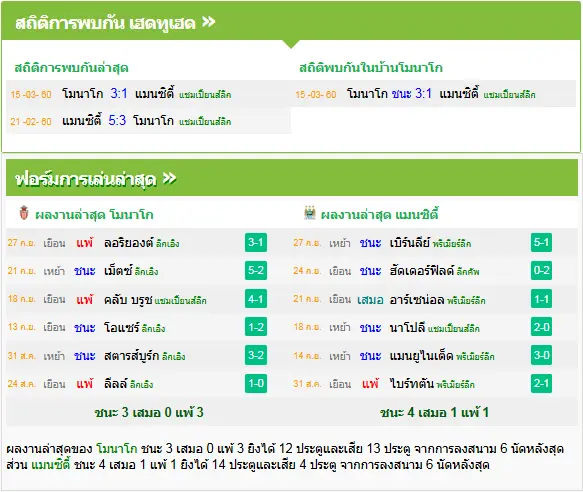Click the 2-1 score badge for ไบร์ทตัน
The width and height of the screenshot is (583, 492).
tap(541, 383)
